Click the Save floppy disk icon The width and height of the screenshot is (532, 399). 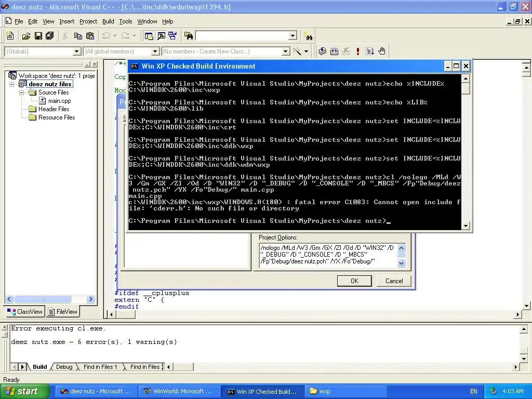(x=38, y=36)
